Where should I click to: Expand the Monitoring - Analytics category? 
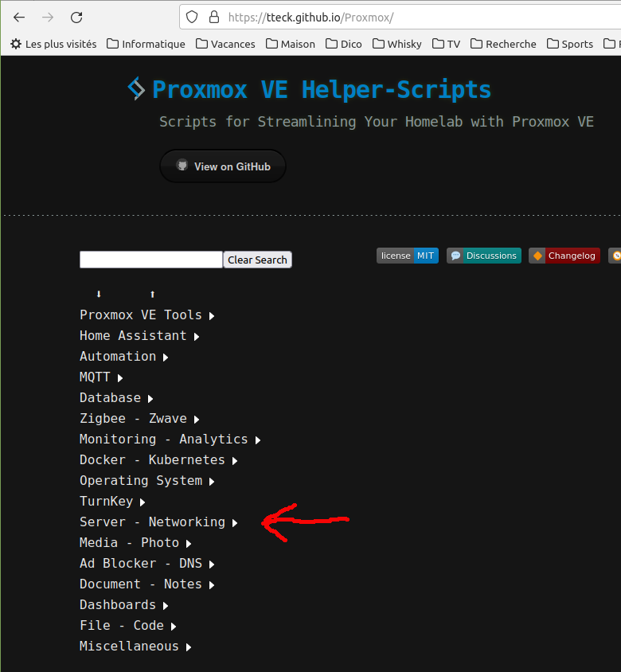(x=170, y=440)
